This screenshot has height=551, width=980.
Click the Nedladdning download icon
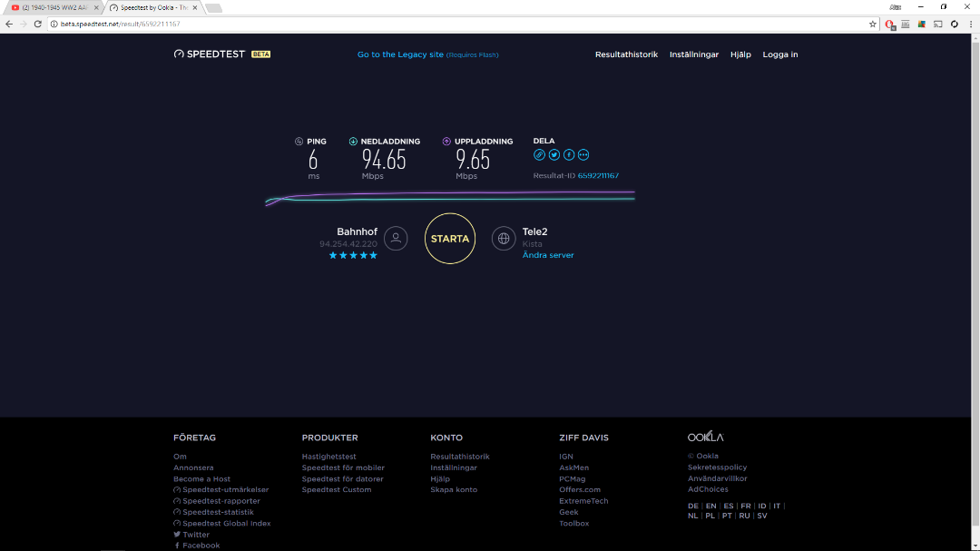pyautogui.click(x=353, y=142)
